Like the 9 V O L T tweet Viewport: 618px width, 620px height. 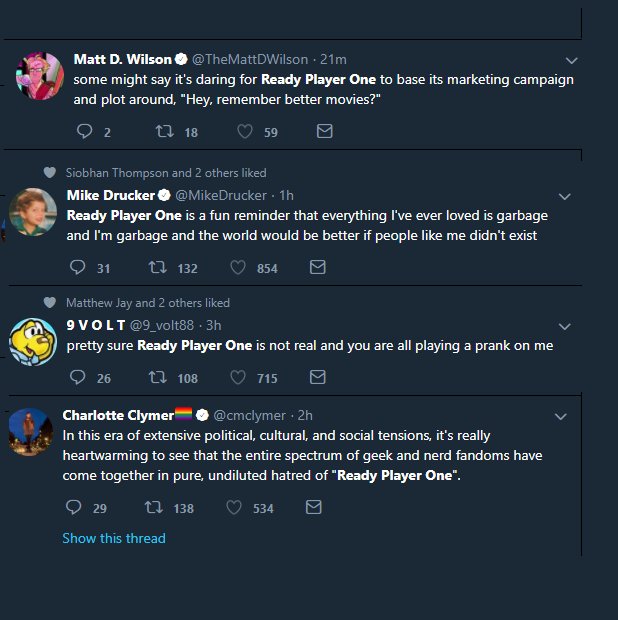click(x=238, y=377)
